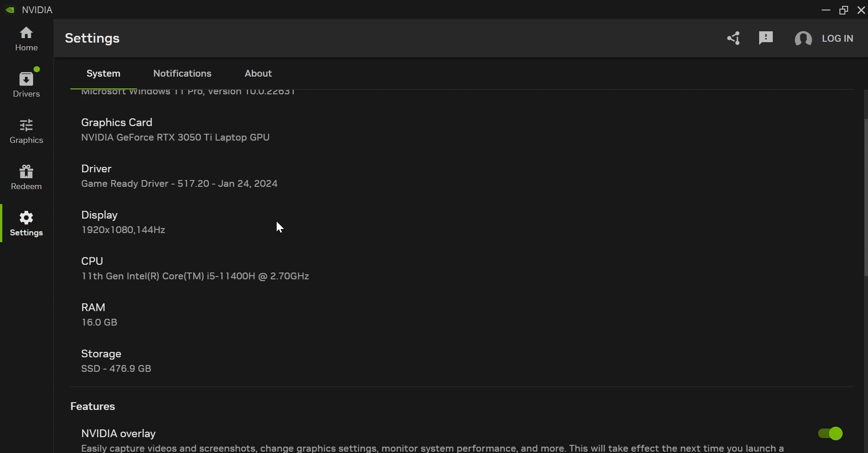
Task: Disable the NVIDIA overlay toggle
Action: [x=830, y=434]
